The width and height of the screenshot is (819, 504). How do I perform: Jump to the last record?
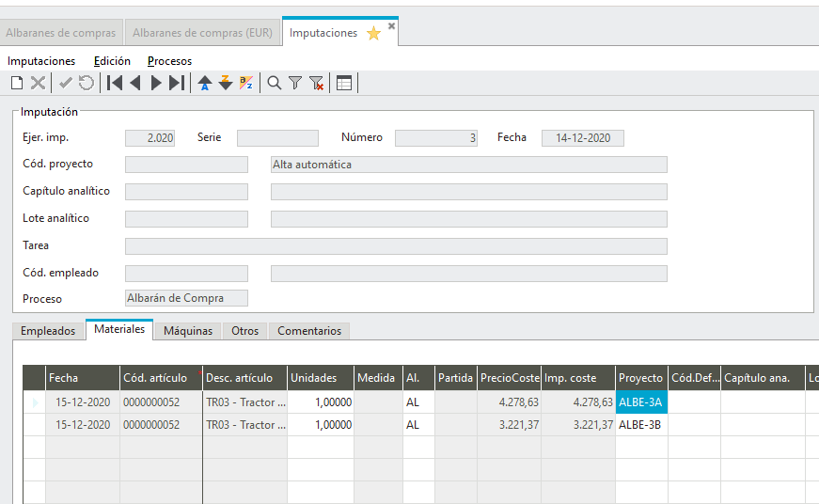tap(177, 83)
